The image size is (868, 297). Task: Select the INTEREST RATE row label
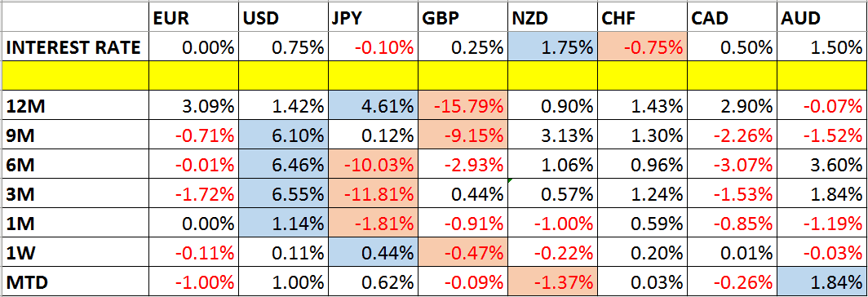tap(75, 48)
